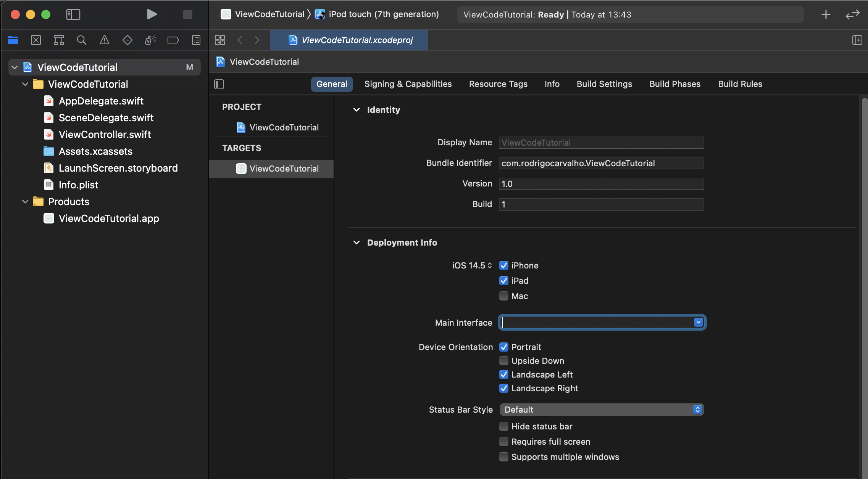This screenshot has width=868, height=479.
Task: Choose the iPod touch run destination
Action: [x=377, y=14]
